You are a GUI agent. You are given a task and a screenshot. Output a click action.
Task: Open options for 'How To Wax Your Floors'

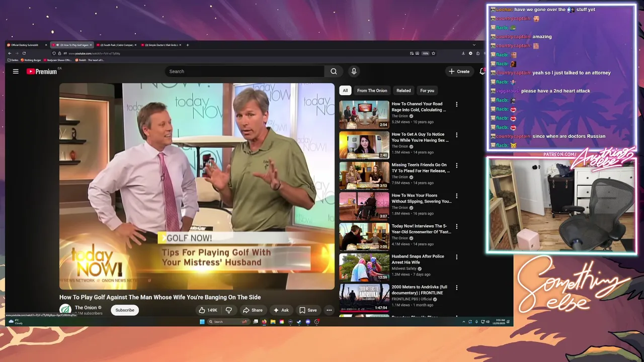pos(457,196)
